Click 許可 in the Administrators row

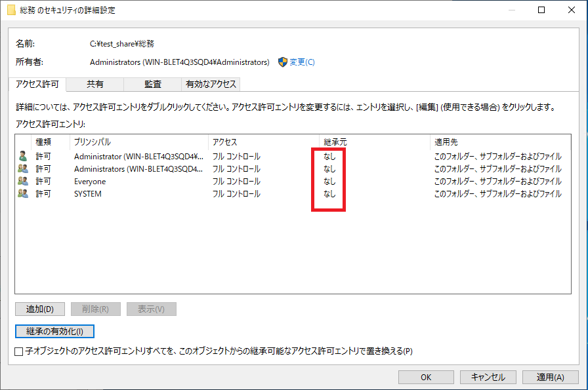coord(43,168)
